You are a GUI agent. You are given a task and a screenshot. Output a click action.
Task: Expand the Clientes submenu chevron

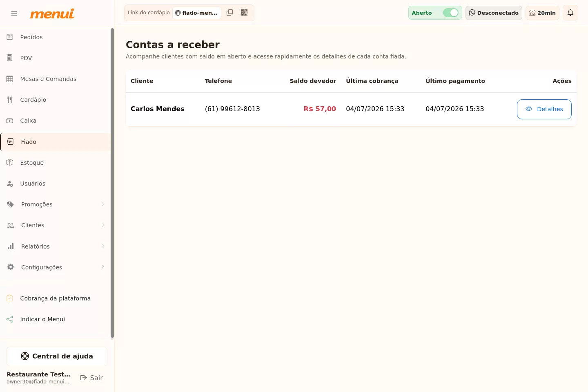pos(103,225)
